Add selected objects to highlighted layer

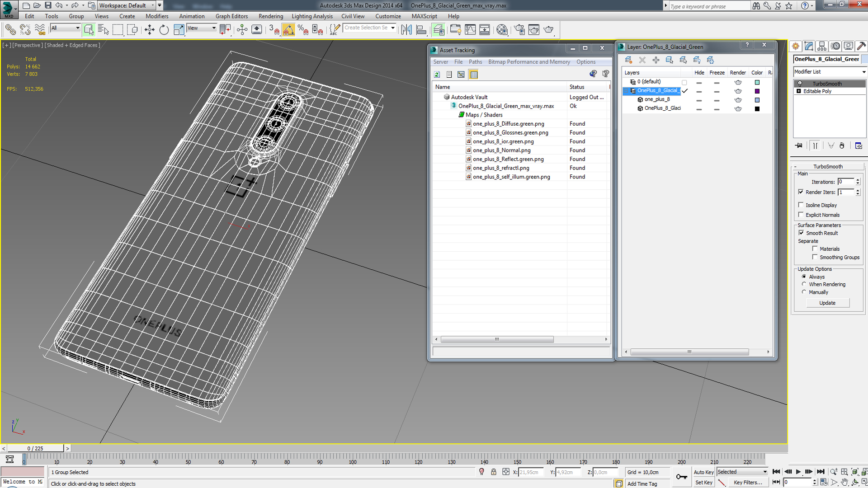click(x=656, y=60)
